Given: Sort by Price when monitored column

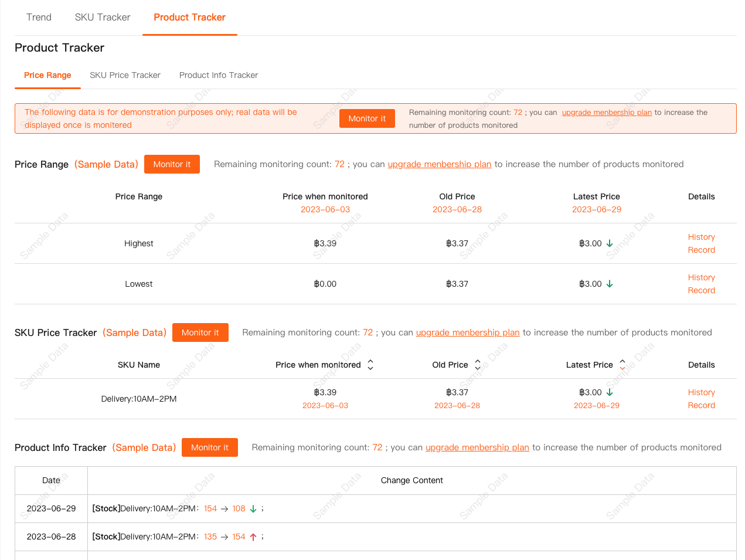Looking at the screenshot, I should (x=370, y=365).
